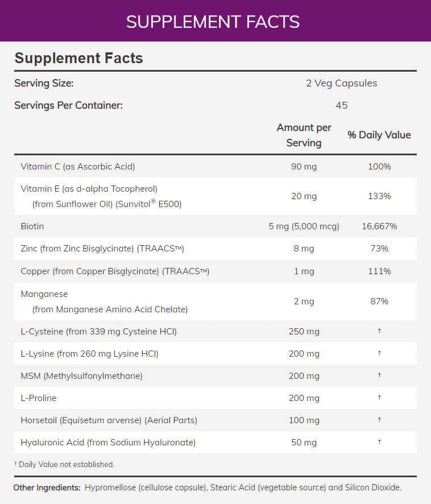Click the L-Cysteine 250 mg amount

click(304, 331)
